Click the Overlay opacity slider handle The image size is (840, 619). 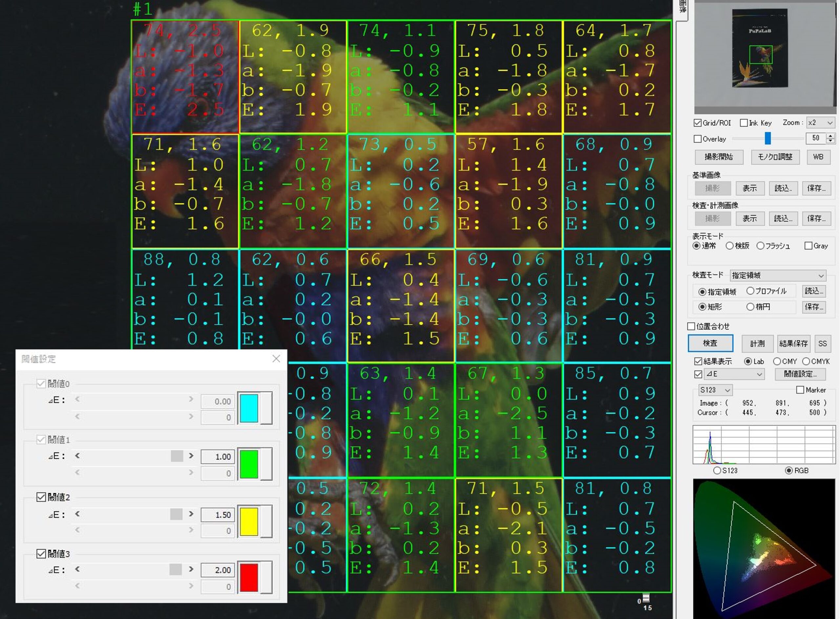[768, 138]
